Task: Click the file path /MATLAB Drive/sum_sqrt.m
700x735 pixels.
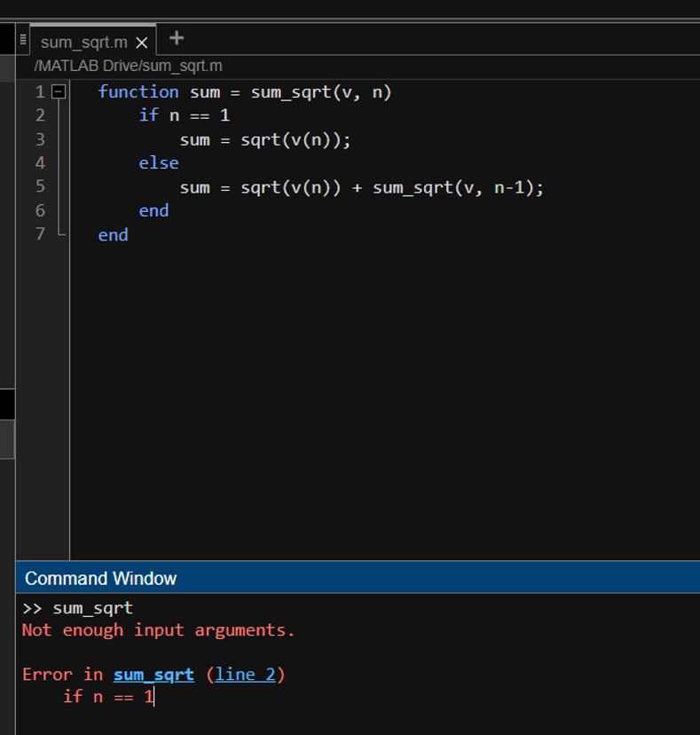Action: point(128,66)
